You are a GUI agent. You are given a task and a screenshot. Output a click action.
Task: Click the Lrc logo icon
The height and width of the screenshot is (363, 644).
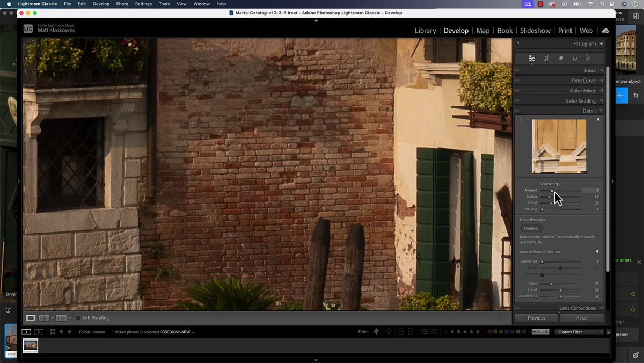tap(28, 28)
